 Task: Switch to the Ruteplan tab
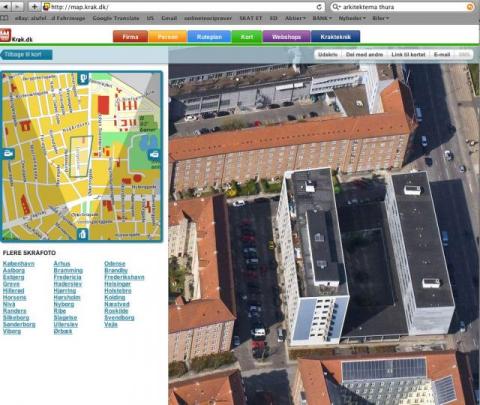(x=209, y=37)
